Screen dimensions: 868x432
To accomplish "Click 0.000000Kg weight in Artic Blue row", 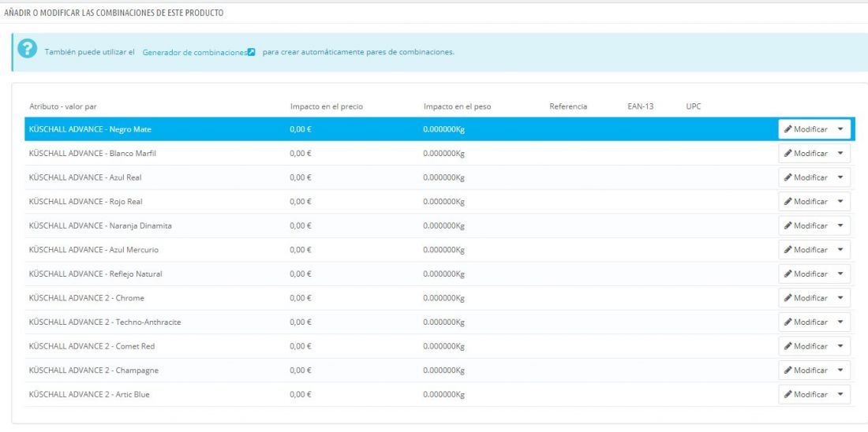I will click(444, 395).
